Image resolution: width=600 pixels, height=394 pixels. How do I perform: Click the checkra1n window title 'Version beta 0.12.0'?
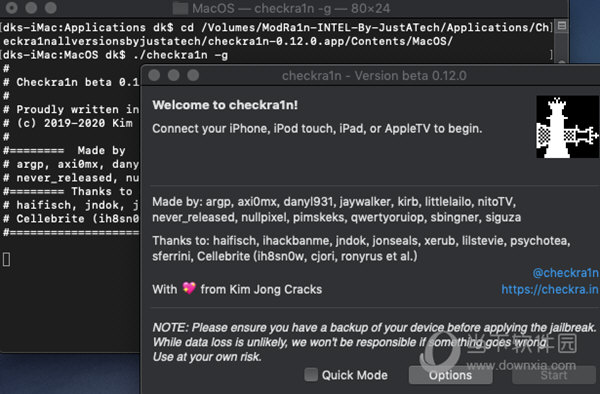click(374, 76)
